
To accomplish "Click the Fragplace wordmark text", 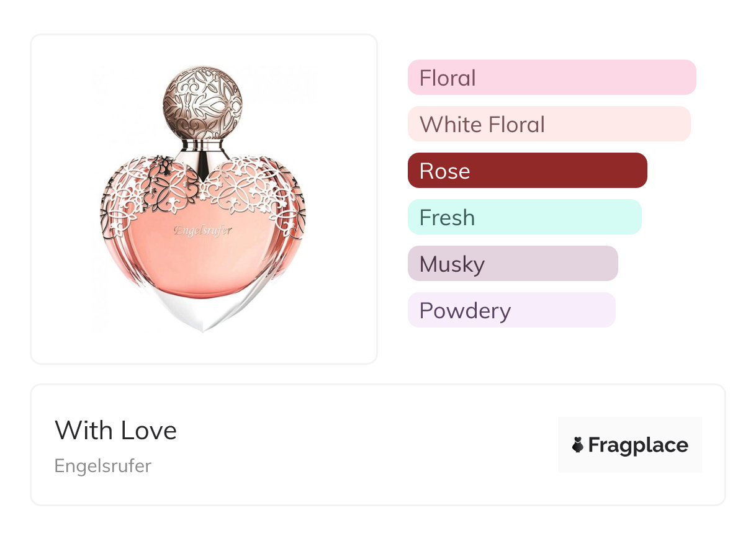I will pos(638,445).
